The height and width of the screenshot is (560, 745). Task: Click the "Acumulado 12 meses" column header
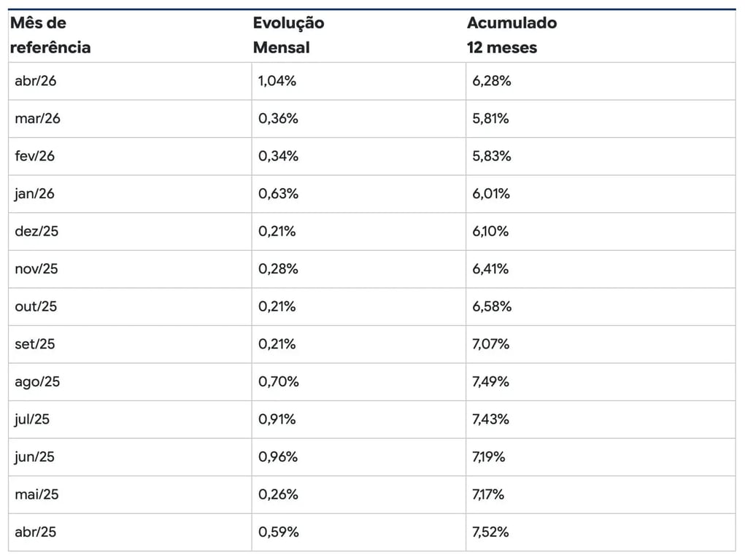512,35
